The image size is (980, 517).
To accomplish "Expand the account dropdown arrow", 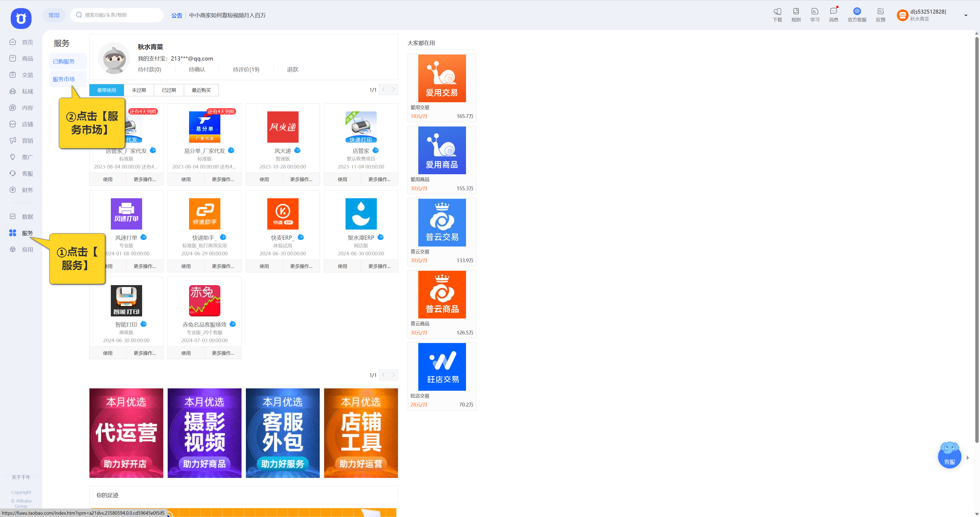I will 966,16.
